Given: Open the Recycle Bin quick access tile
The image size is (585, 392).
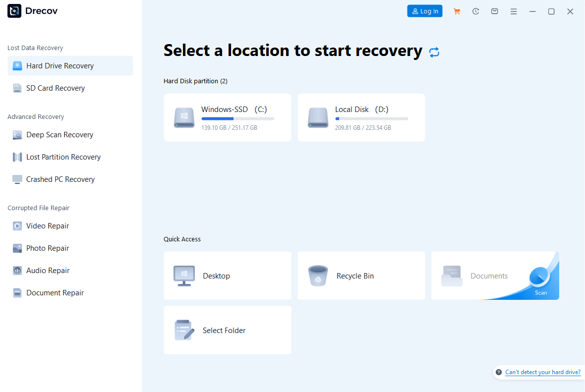Looking at the screenshot, I should pos(361,276).
